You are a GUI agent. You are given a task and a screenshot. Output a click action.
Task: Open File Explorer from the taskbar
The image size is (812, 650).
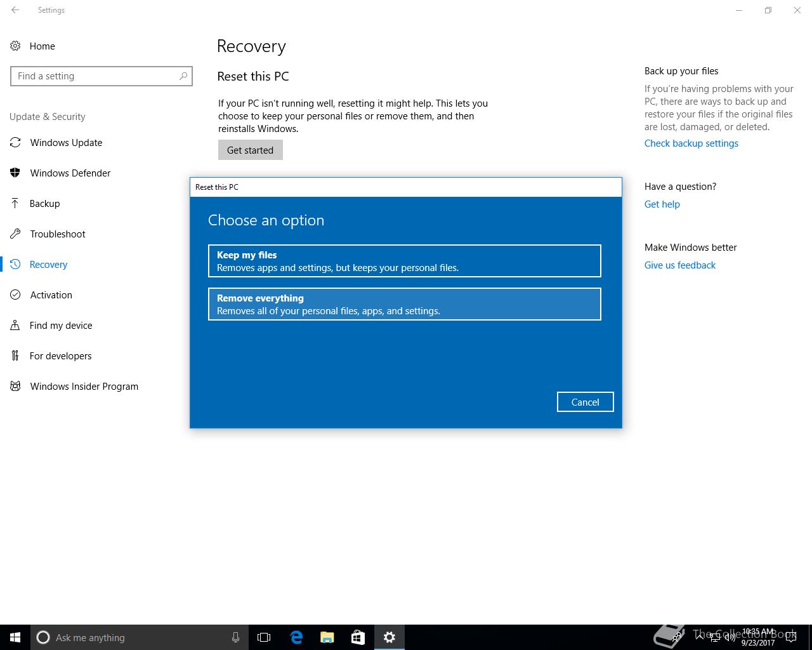click(327, 637)
